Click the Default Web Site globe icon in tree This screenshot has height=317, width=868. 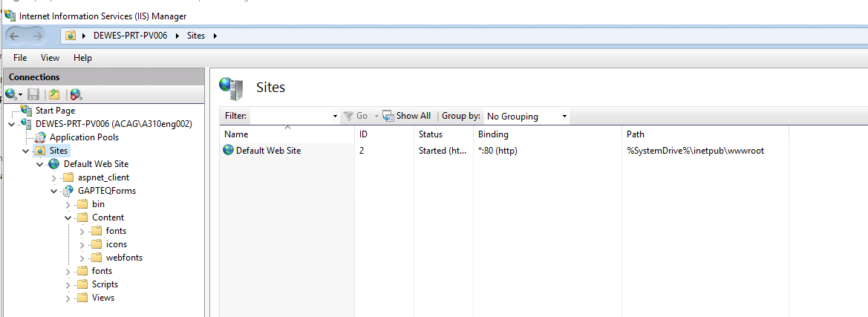(x=53, y=164)
